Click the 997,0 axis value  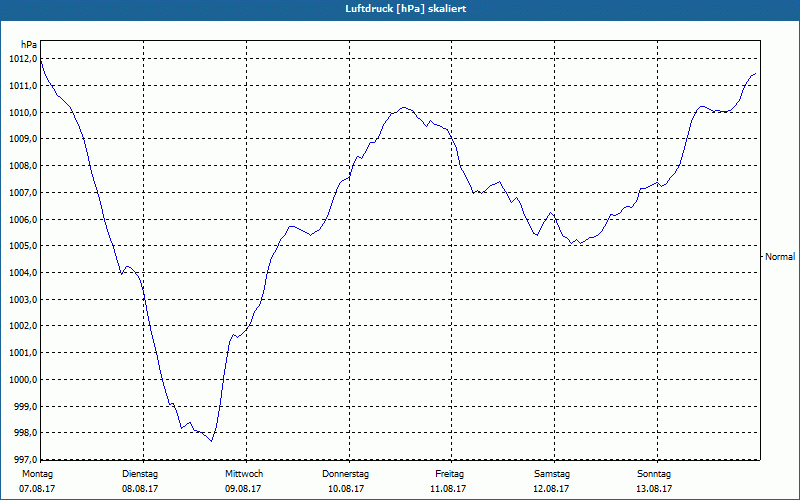tap(26, 460)
